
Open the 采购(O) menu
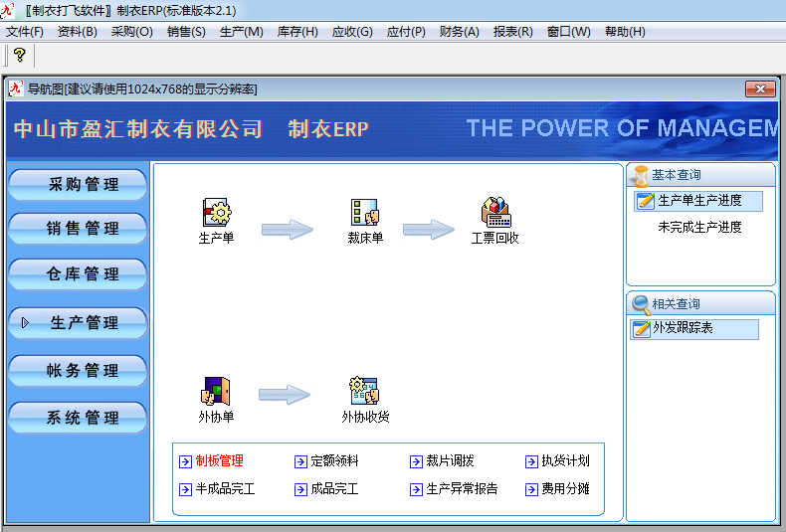pyautogui.click(x=132, y=32)
